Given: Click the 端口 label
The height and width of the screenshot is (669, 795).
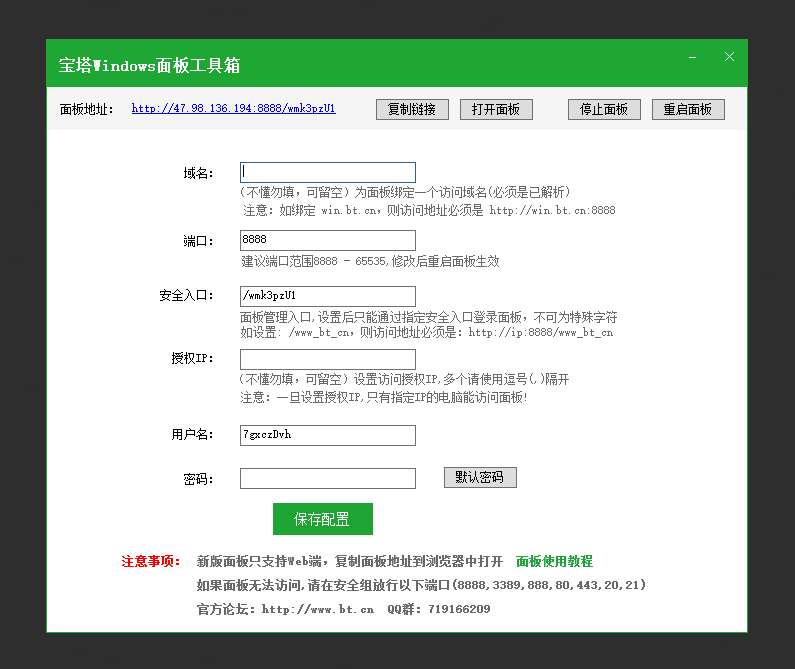Looking at the screenshot, I should point(198,241).
